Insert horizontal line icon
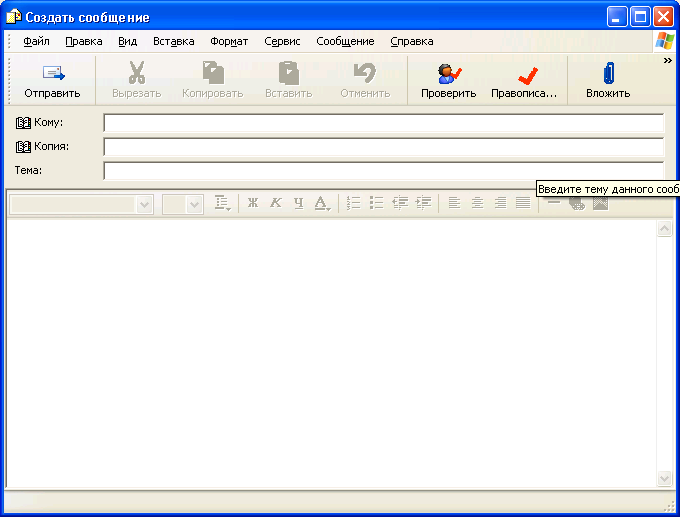The height and width of the screenshot is (517, 680). point(554,202)
